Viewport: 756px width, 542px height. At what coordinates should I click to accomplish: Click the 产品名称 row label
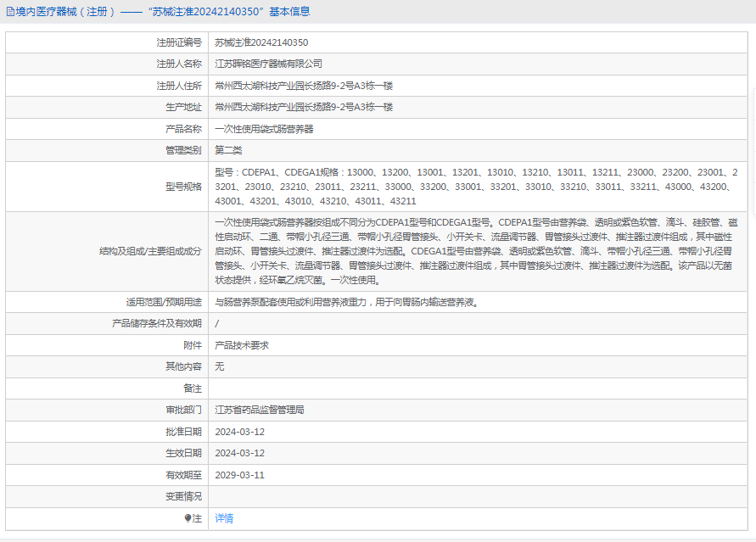point(183,129)
